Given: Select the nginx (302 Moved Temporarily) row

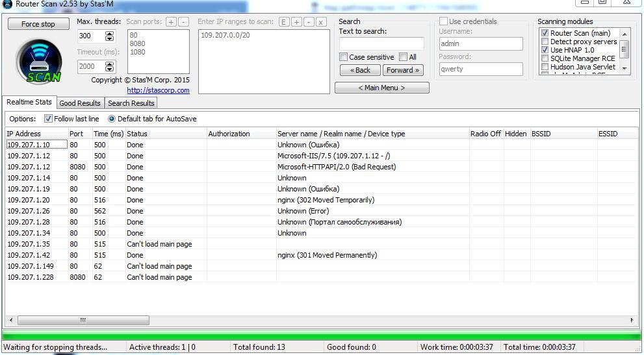Looking at the screenshot, I should (322, 200).
